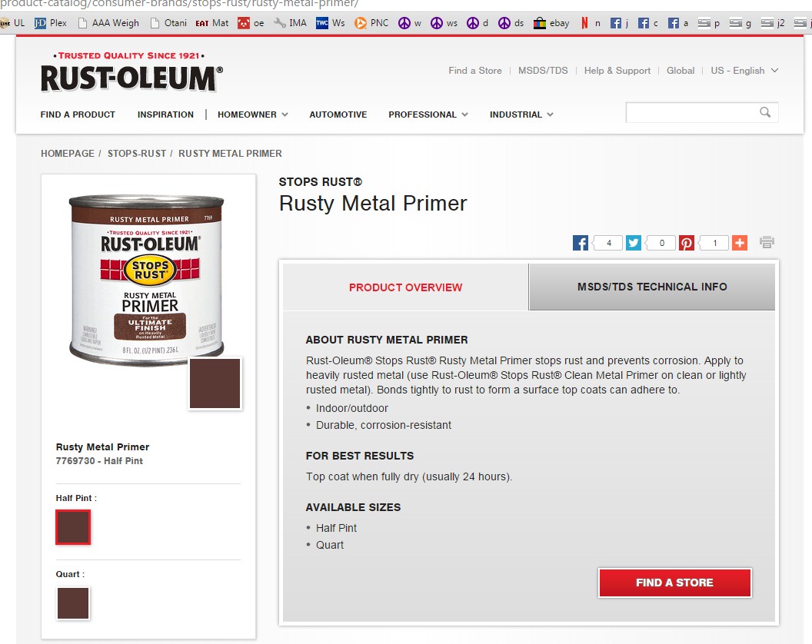Image resolution: width=812 pixels, height=644 pixels.
Task: Open more sharing options plus icon
Action: pos(740,243)
